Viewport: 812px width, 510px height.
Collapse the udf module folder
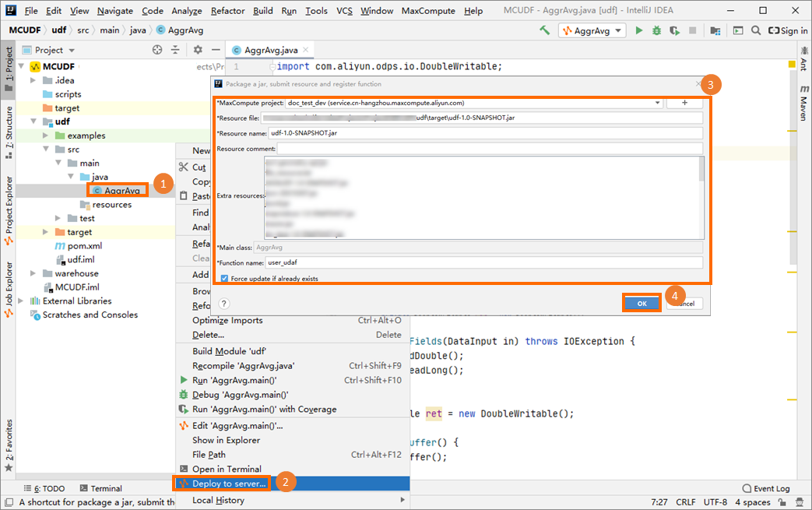(33, 121)
